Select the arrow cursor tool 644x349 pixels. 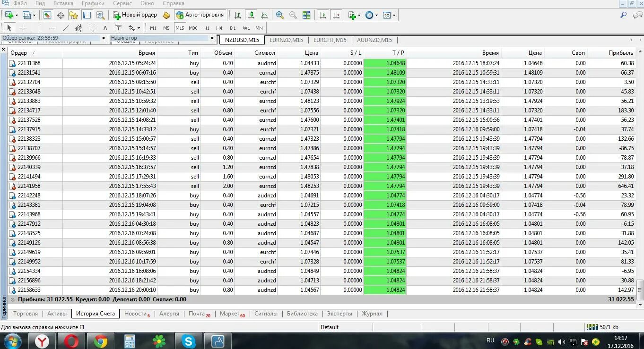coord(9,28)
